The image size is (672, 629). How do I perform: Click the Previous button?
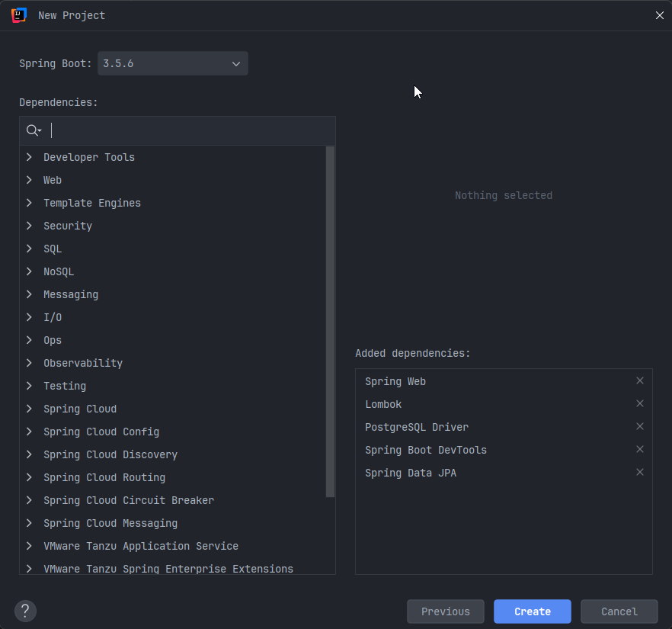[445, 611]
